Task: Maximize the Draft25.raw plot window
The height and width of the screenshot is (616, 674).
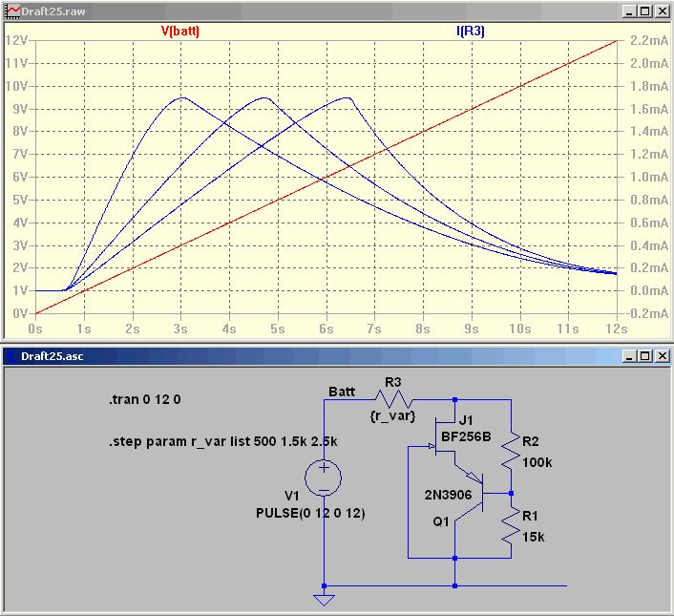Action: click(645, 11)
